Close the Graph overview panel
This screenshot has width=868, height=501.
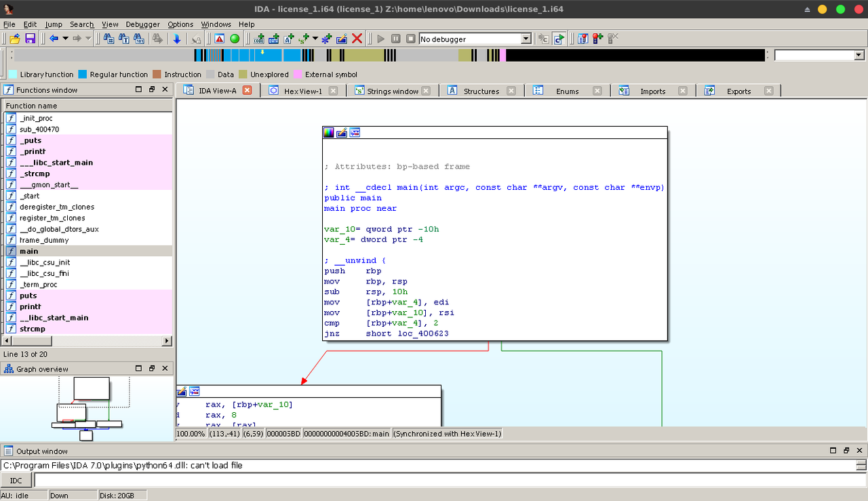[x=165, y=369]
